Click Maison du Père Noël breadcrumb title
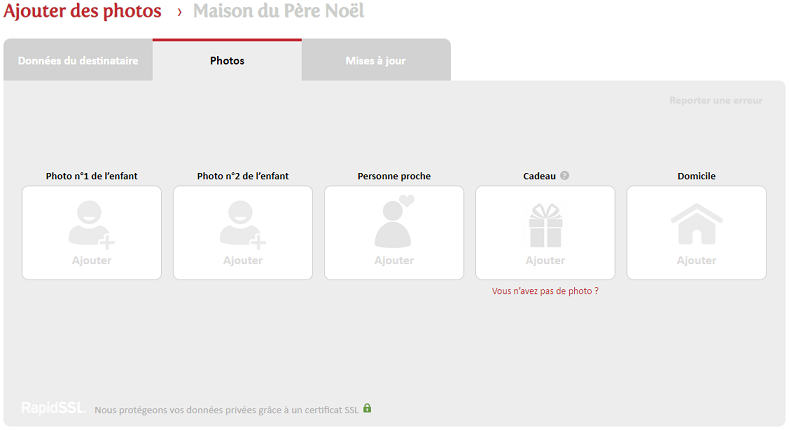Screen dimensions: 789x430 (x=279, y=11)
